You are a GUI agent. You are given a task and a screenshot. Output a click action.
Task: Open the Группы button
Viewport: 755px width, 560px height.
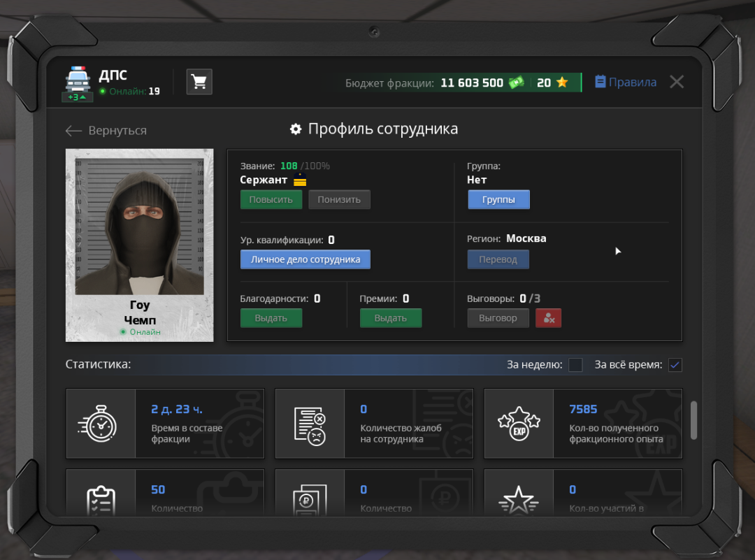click(498, 199)
